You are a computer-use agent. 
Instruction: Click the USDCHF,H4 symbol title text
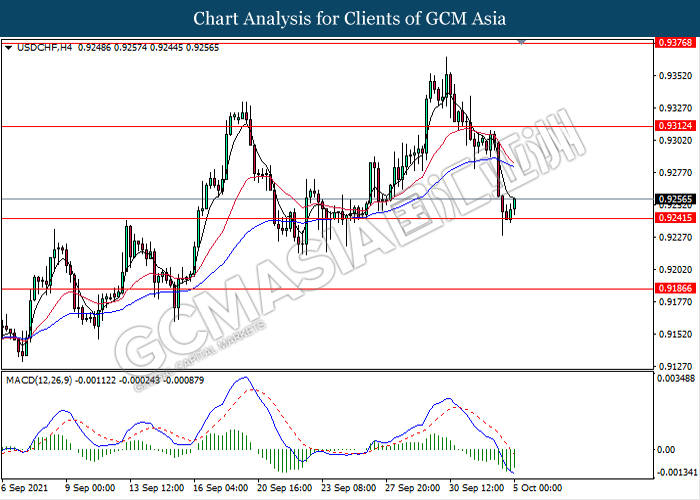[x=44, y=48]
